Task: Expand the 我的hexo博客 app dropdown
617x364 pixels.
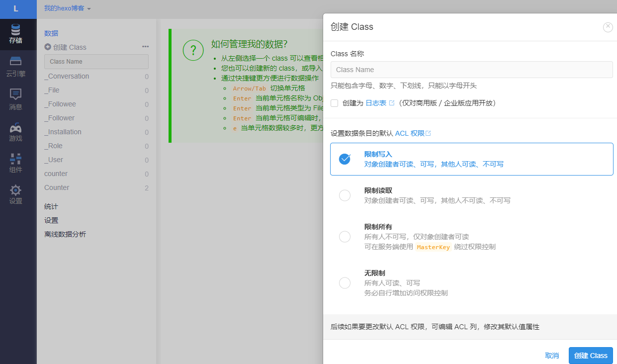Action: tap(67, 8)
